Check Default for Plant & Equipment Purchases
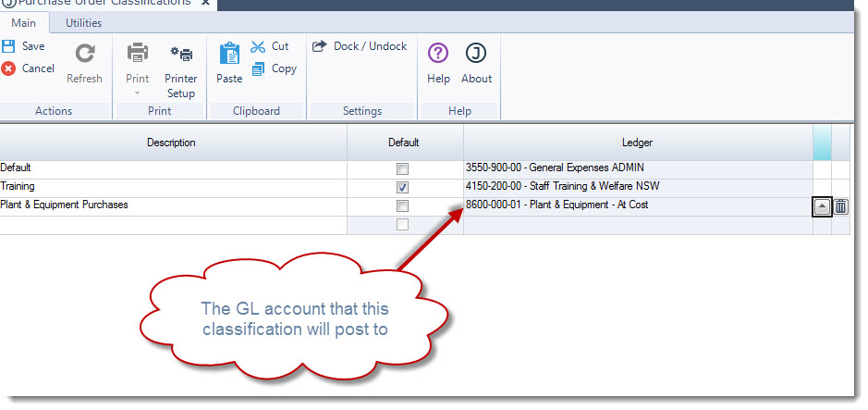 (x=403, y=206)
